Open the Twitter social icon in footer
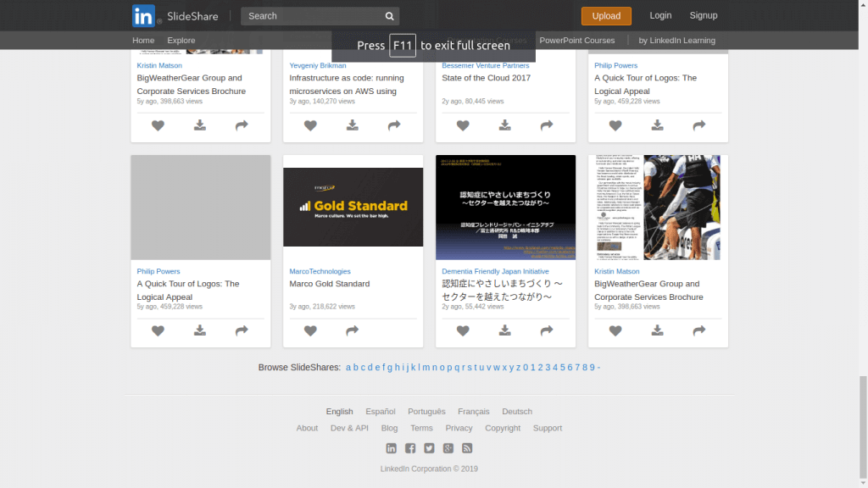This screenshot has width=868, height=488. (x=429, y=448)
